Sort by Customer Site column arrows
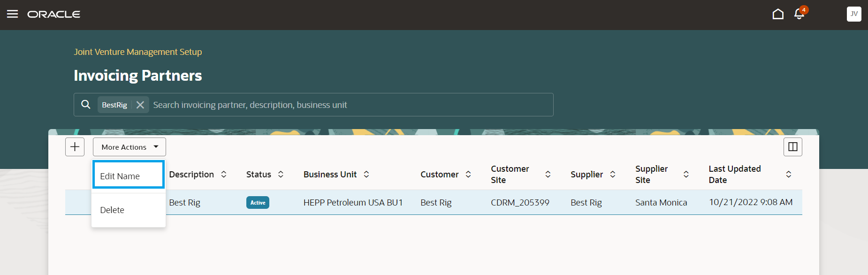Viewport: 868px width, 275px height. 548,174
